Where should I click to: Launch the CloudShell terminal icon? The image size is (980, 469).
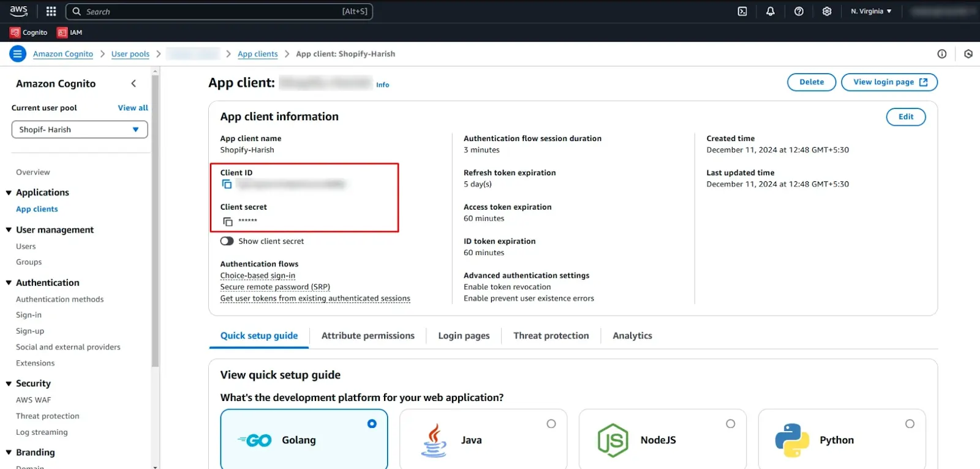point(742,11)
